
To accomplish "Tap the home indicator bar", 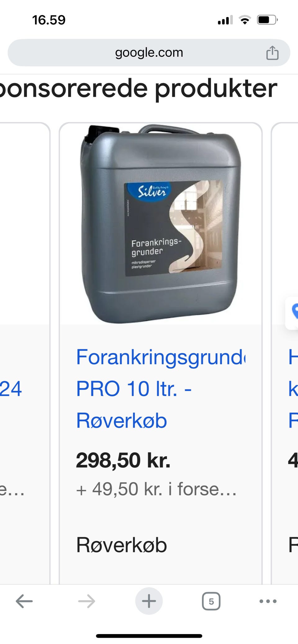I will tap(149, 636).
